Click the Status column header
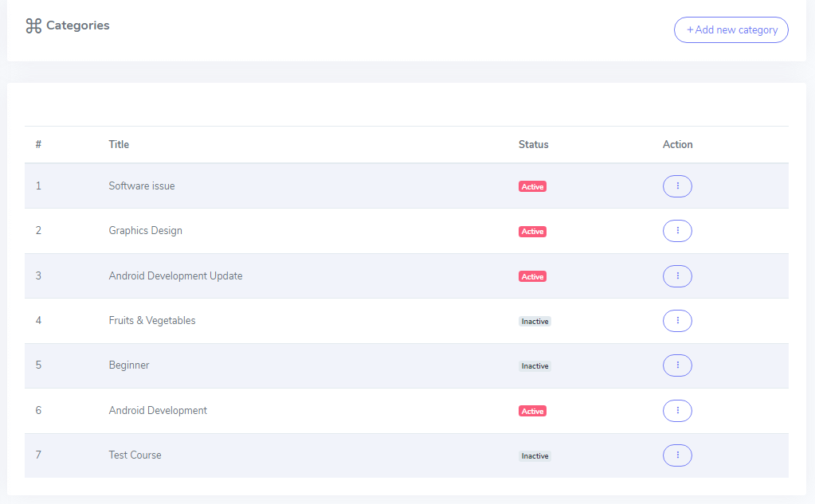Image resolution: width=815 pixels, height=504 pixels. pyautogui.click(x=533, y=145)
